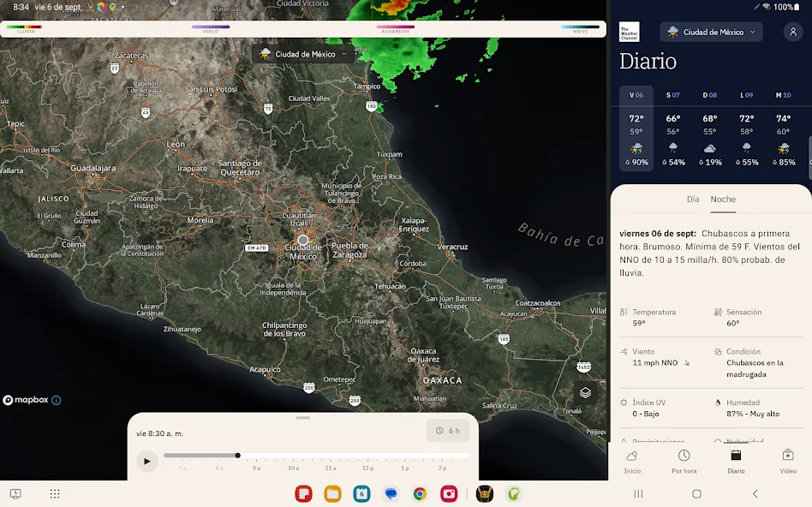The height and width of the screenshot is (507, 812).
Task: Open the user profile icon
Action: 793,32
